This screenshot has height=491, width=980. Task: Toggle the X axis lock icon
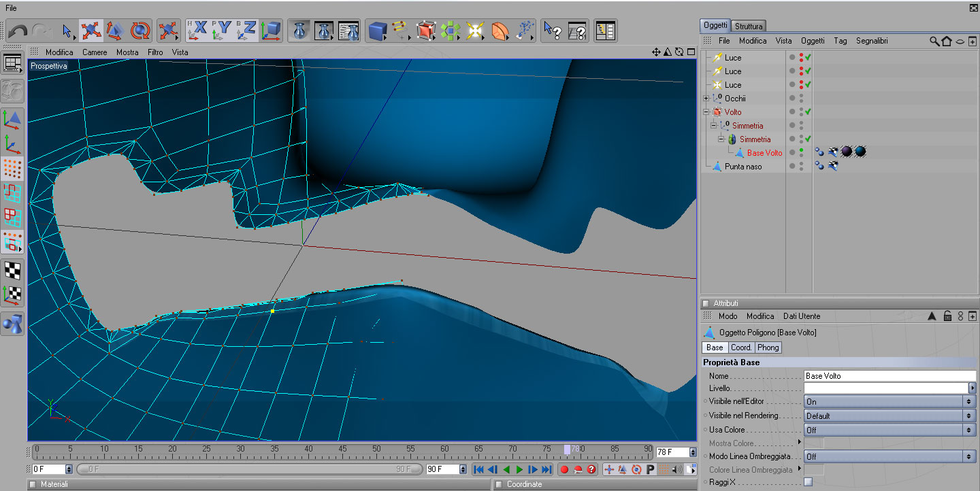(197, 31)
